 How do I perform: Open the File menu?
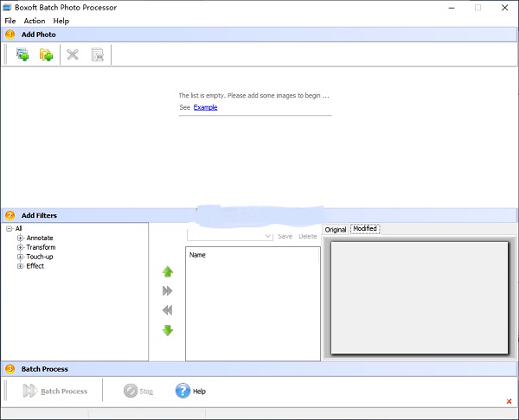click(10, 21)
